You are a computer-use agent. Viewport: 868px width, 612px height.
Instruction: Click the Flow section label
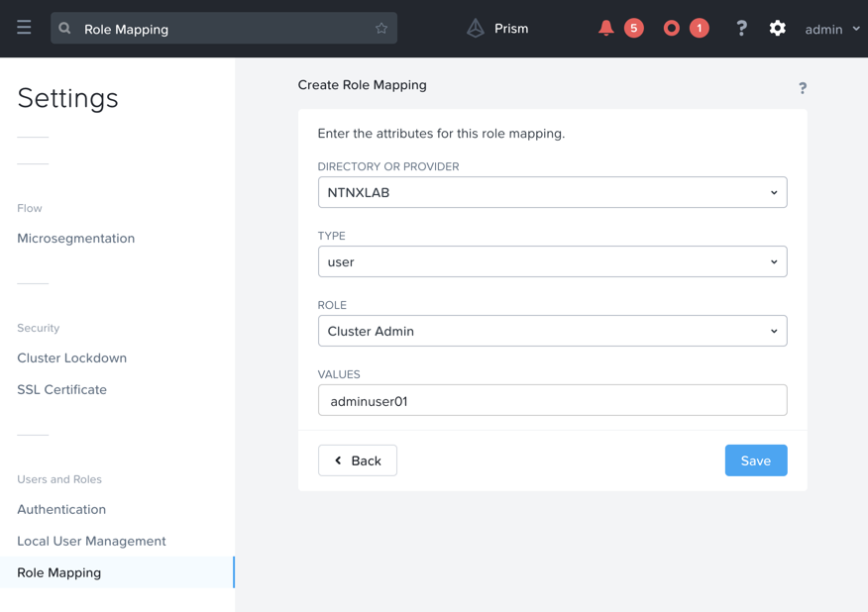30,208
